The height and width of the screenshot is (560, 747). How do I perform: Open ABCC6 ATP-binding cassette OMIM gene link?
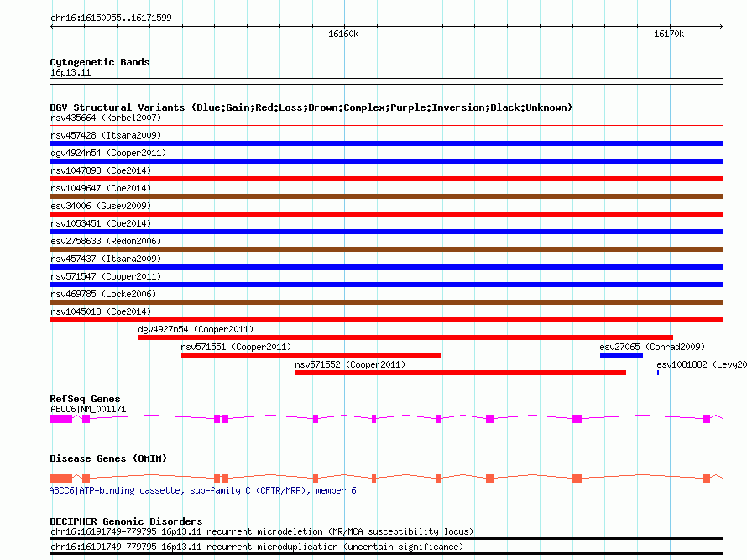[203, 491]
